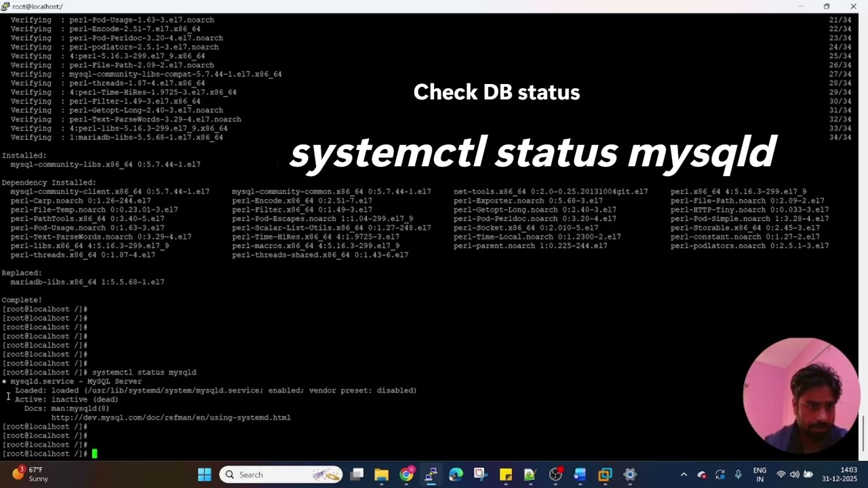Select 'perl.x86_64 4:5.16.3-299.el7_9' entry
Viewport: 868px width, 488px height.
(738, 192)
